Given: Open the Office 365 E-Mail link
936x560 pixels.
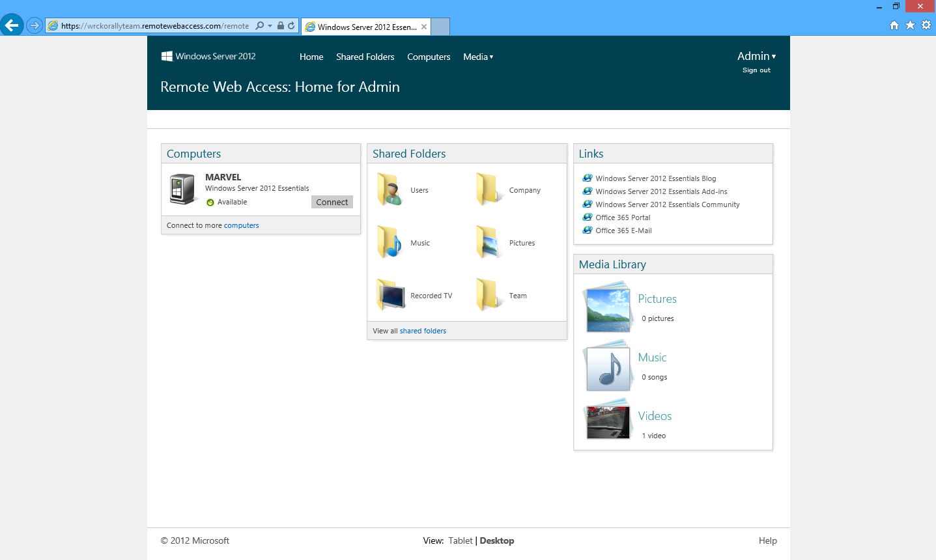Looking at the screenshot, I should coord(623,231).
